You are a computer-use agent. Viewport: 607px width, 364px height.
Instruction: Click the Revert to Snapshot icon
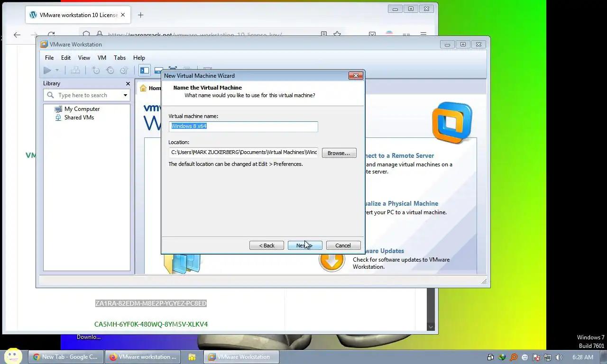pos(110,70)
